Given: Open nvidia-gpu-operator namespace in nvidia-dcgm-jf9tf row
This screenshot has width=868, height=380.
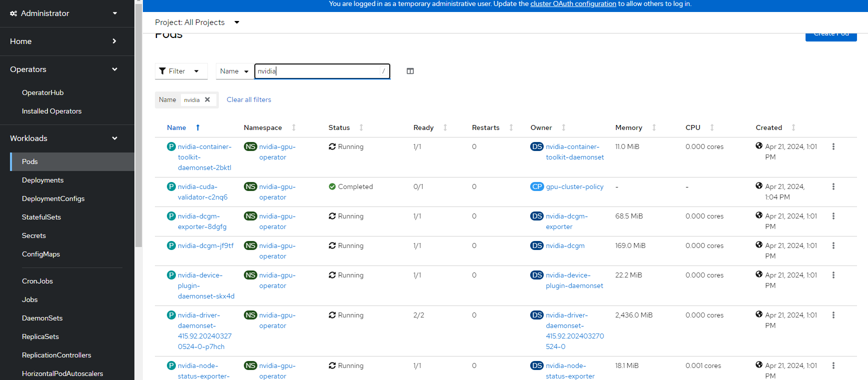Looking at the screenshot, I should (277, 251).
